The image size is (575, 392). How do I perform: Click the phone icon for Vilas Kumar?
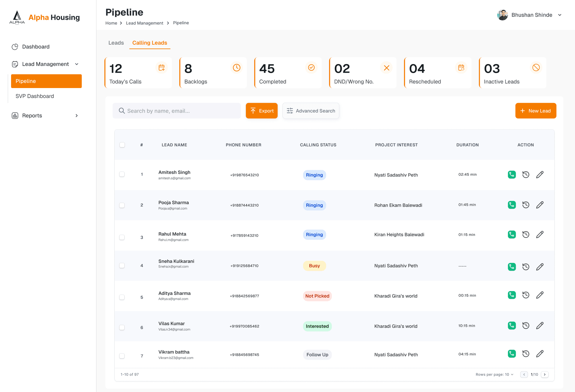point(512,326)
